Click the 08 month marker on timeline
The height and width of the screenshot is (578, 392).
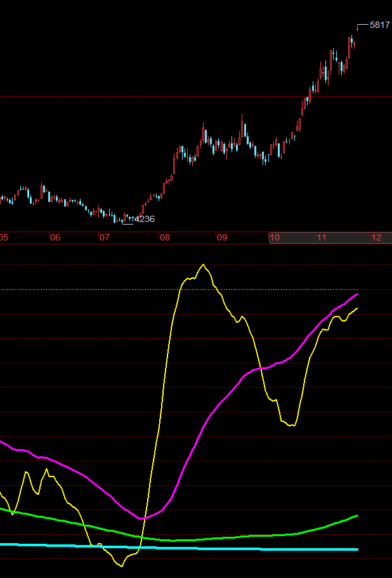pos(165,237)
